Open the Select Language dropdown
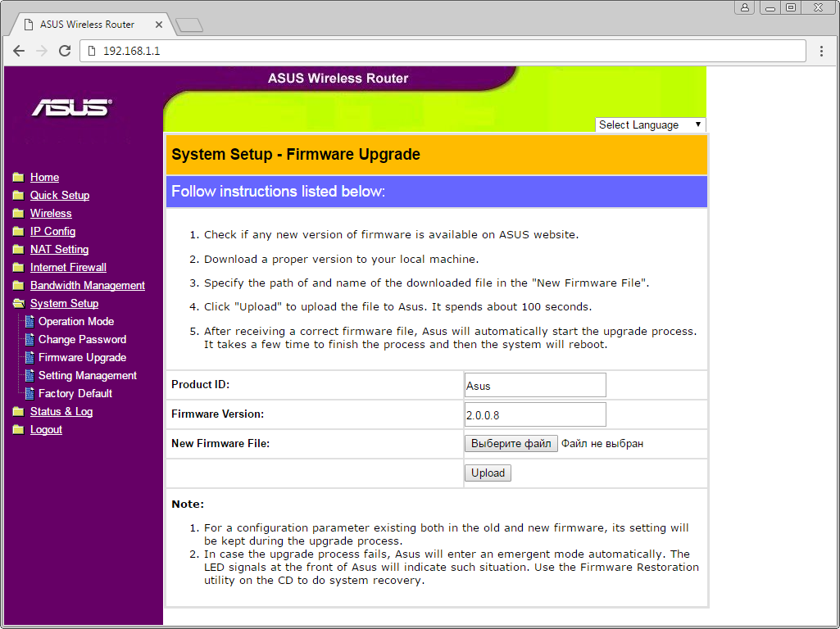The image size is (840, 629). [650, 124]
